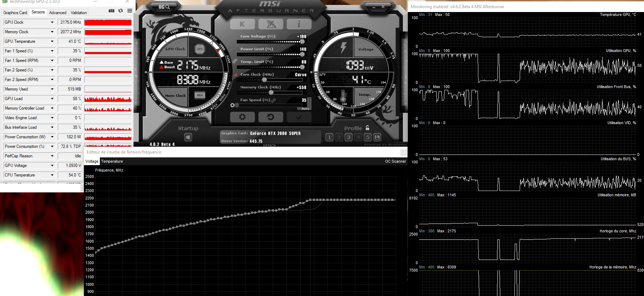Open the GPU Load sensor dropdown
This screenshot has height=296, width=644.
pyautogui.click(x=52, y=99)
